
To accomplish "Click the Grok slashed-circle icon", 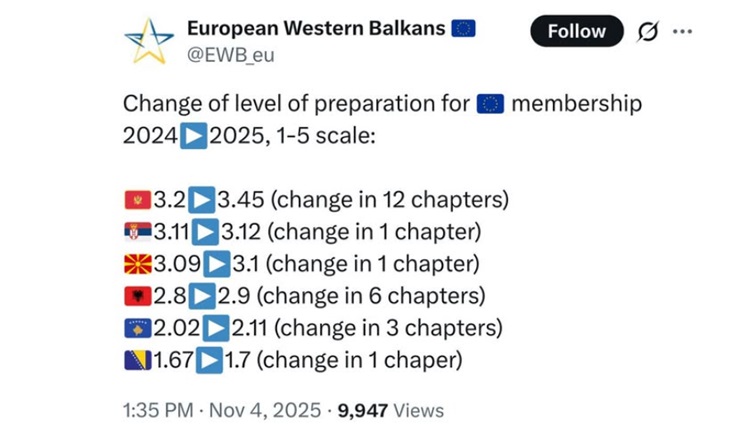I will click(648, 31).
